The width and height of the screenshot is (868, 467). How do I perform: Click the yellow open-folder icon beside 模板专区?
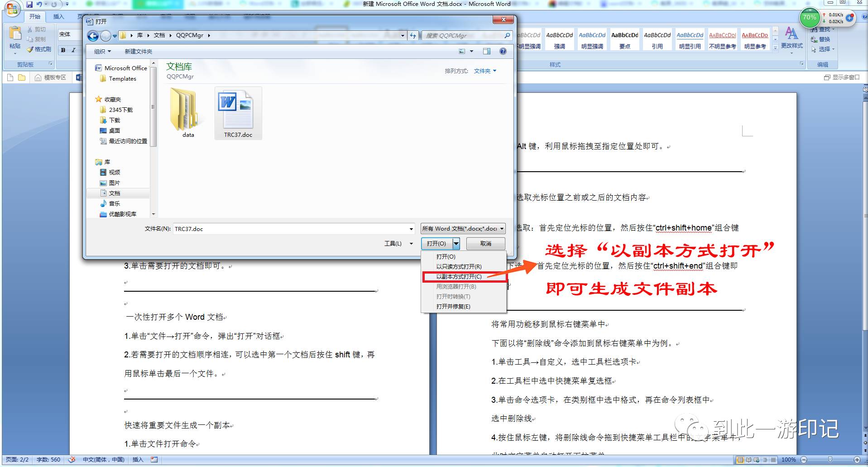pyautogui.click(x=21, y=77)
